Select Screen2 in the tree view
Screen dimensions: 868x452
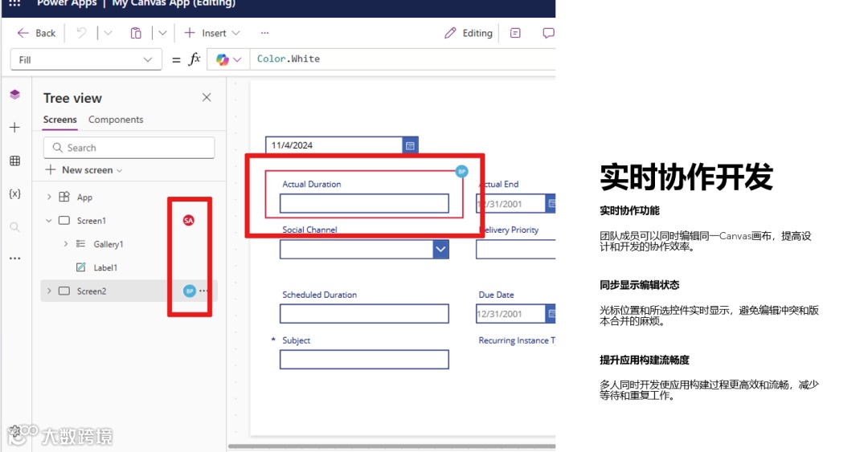pos(92,291)
